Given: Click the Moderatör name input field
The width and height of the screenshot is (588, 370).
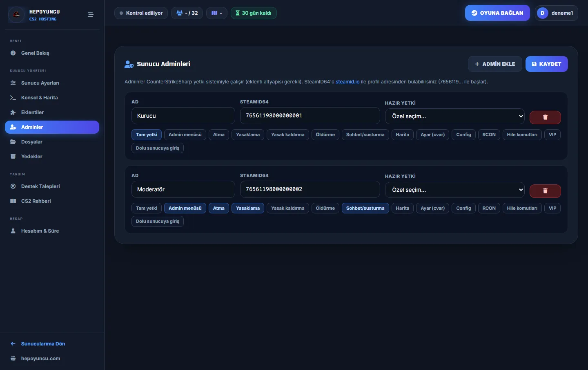Looking at the screenshot, I should (183, 189).
